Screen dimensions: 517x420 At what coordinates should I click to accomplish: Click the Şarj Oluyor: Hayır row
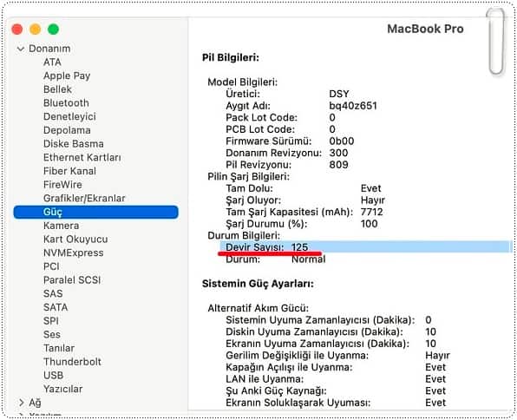[305, 200]
